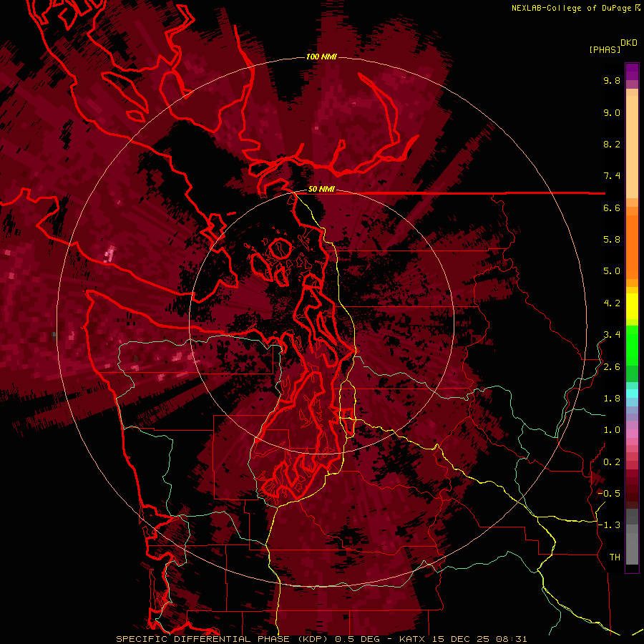This screenshot has width=644, height=644.
Task: Click the DKD label above the color scale
Action: click(629, 43)
